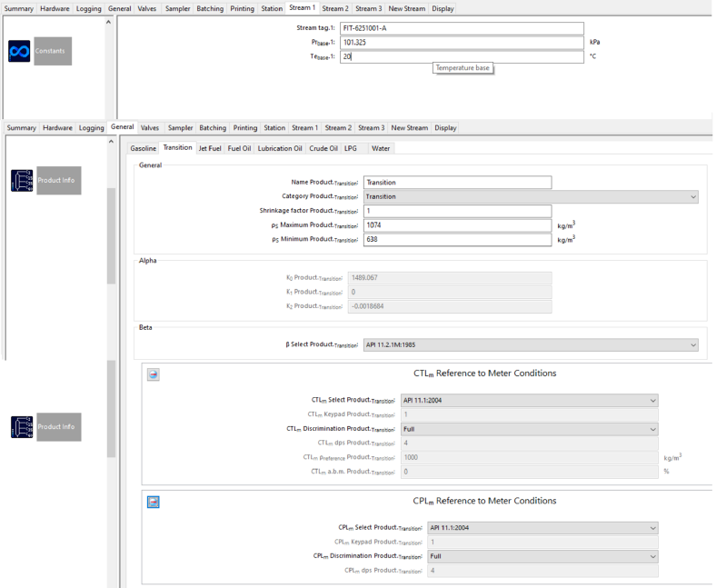Collapse the CTLm Reference section icon
Image resolution: width=716 pixels, height=588 pixels.
[x=154, y=374]
